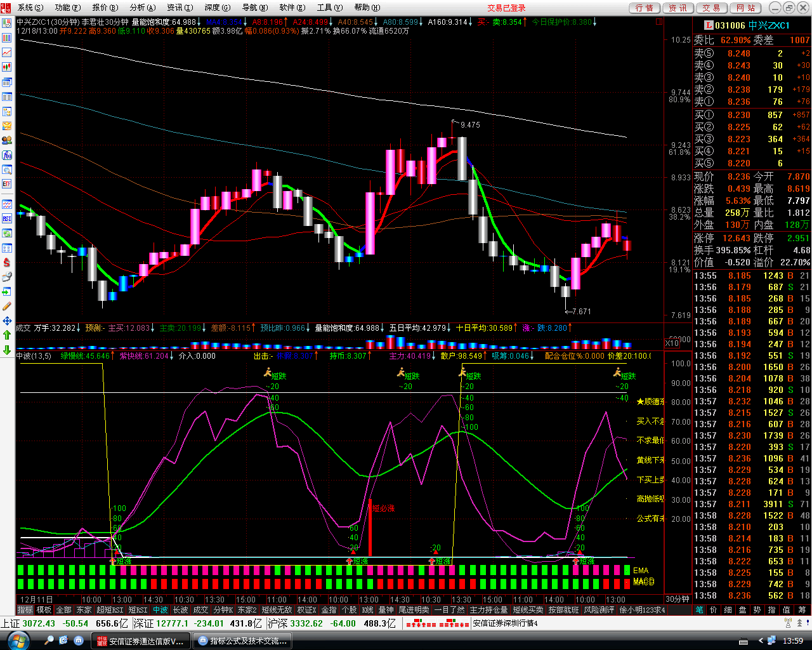Select the 风险测评 indicator tab
812x650 pixels.
point(599,610)
